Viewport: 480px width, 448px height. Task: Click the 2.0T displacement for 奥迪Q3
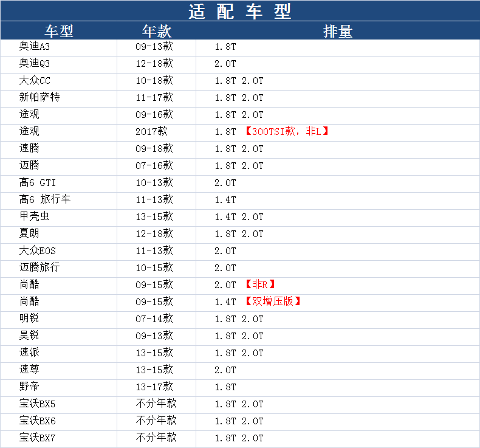(x=225, y=63)
